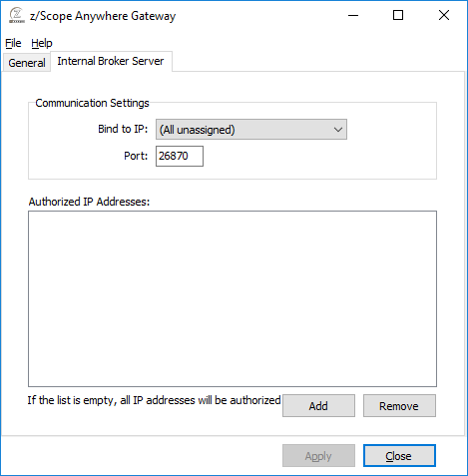The image size is (468, 476).
Task: Open the File menu
Action: coord(13,43)
